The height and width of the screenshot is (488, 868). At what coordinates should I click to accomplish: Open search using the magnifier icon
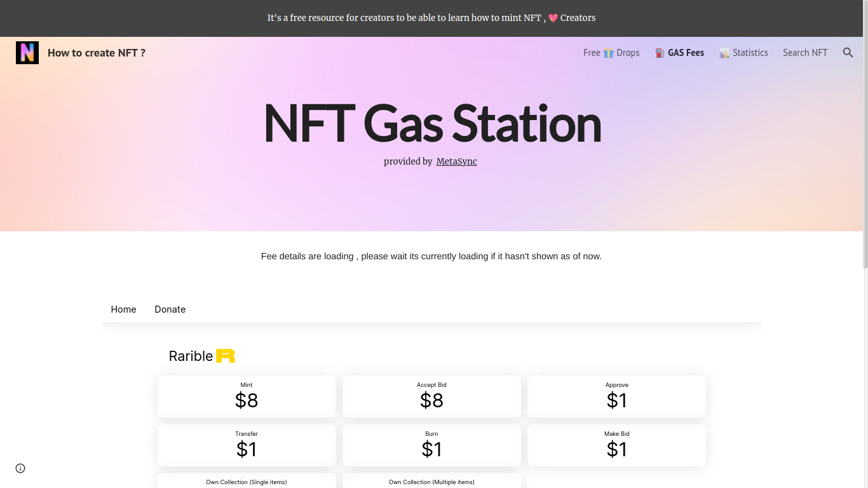848,53
